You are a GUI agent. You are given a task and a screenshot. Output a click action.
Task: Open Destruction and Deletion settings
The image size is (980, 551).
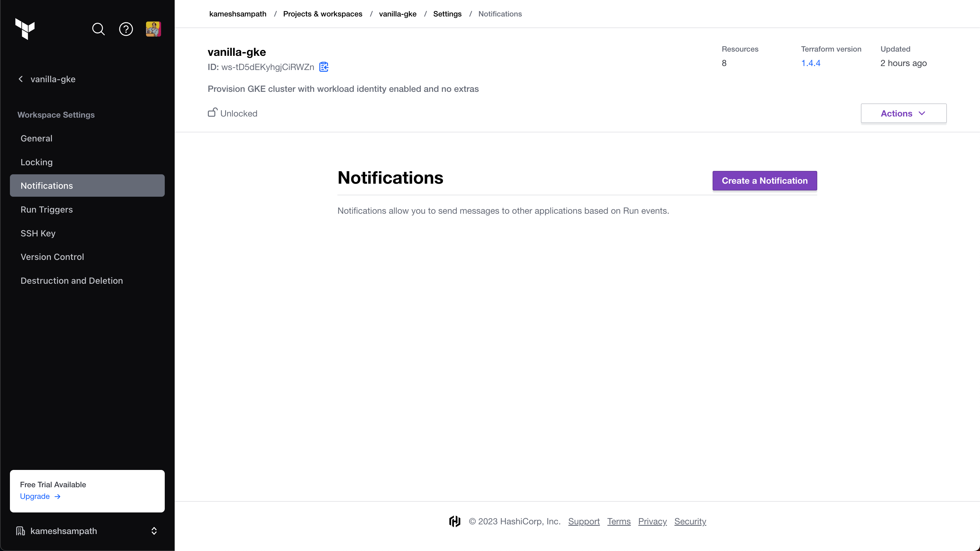point(71,281)
